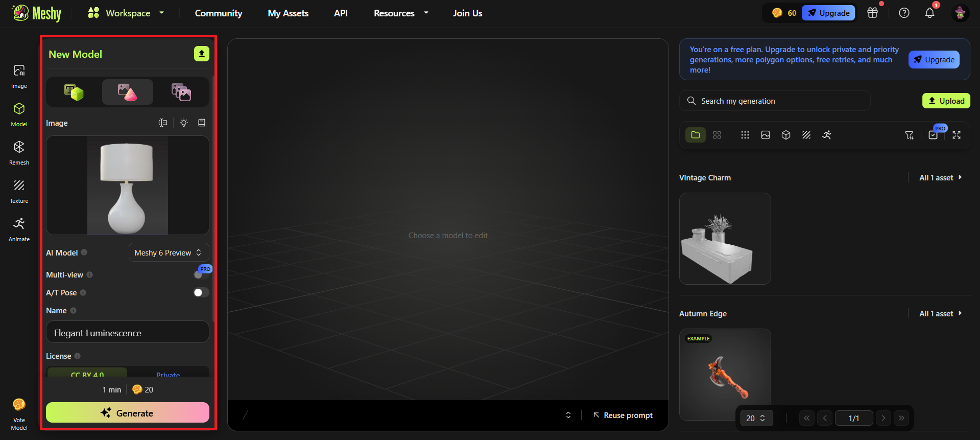This screenshot has height=440, width=980.
Task: Filter assets by texture stripes icon
Action: click(x=806, y=135)
